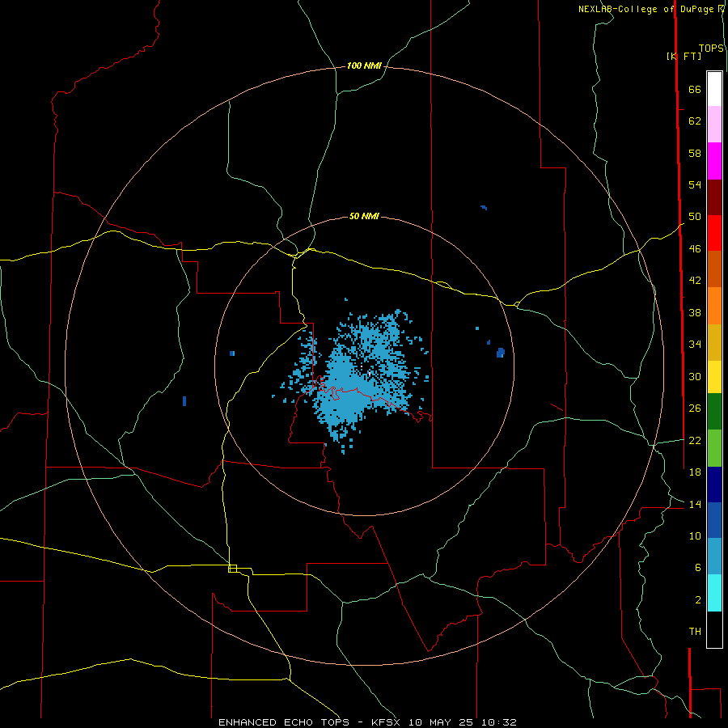The width and height of the screenshot is (728, 728).
Task: Click the '10 MAY 25' date in caption
Action: coord(441,722)
